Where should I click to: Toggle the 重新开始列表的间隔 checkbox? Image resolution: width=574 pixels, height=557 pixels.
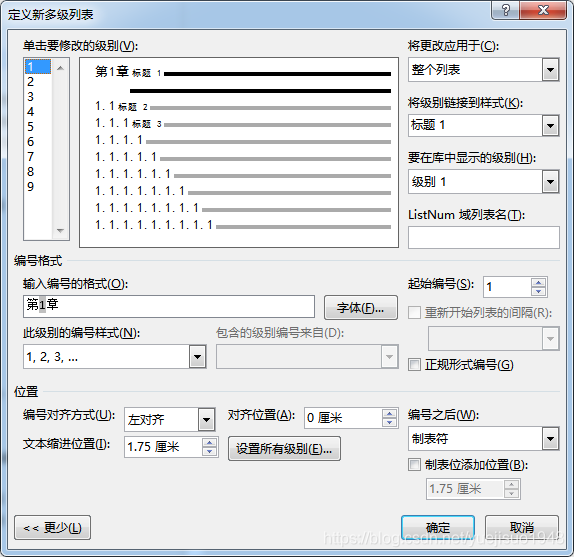[414, 313]
